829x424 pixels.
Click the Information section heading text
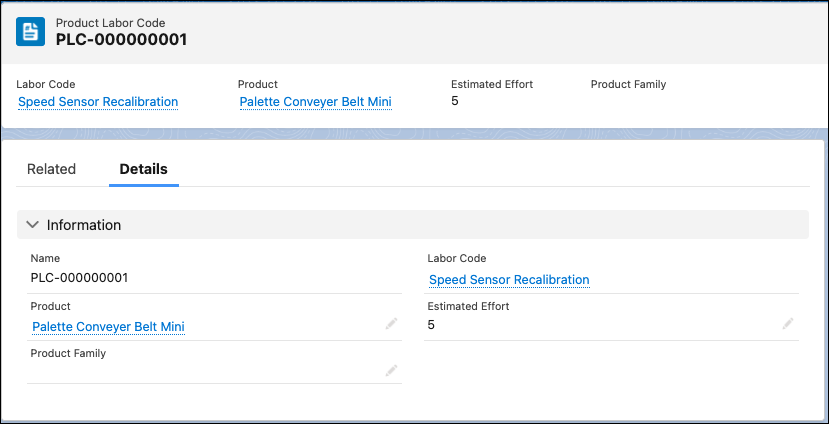tap(84, 225)
